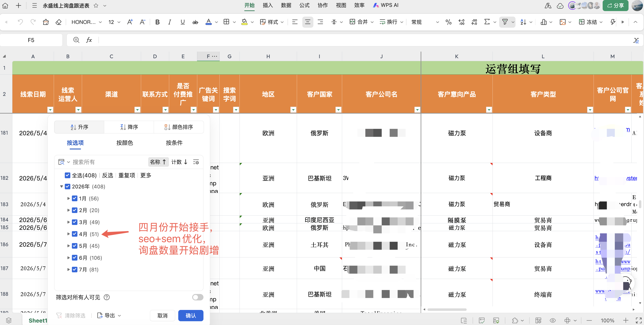Screen dimensions: 644x325
Task: Click the name box showing F5
Action: point(31,40)
